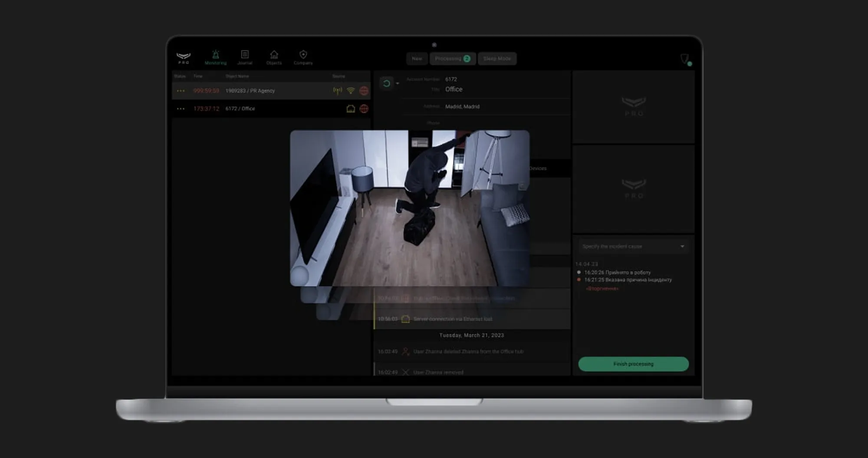The height and width of the screenshot is (458, 868).
Task: Click Wi-Fi icon in PR Agency row
Action: pyautogui.click(x=351, y=91)
